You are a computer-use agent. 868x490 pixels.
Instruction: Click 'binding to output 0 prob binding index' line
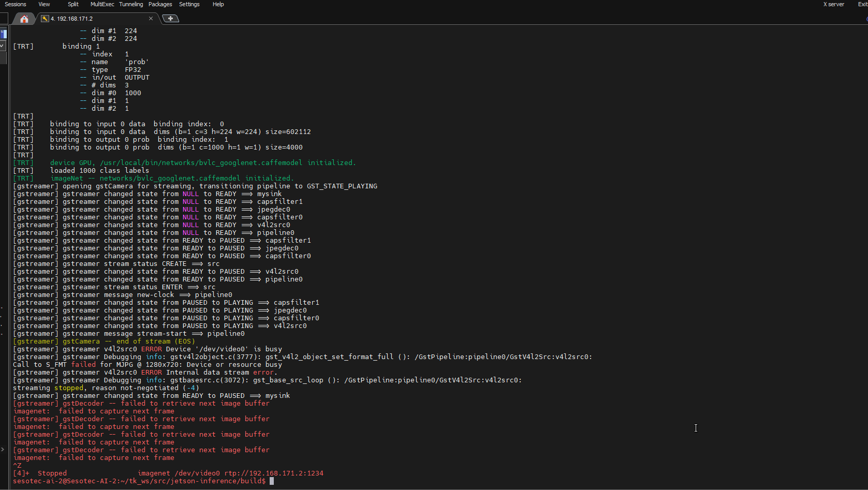click(x=121, y=140)
